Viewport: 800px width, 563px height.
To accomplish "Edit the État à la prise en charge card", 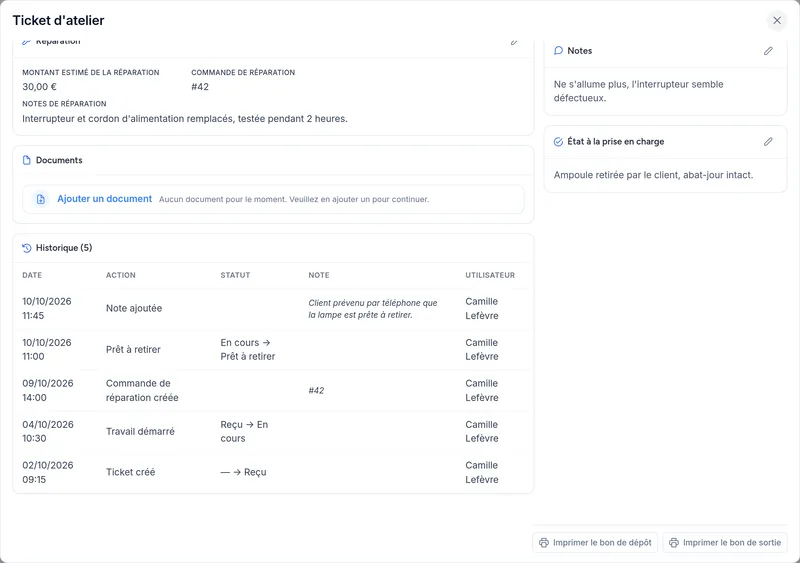I will click(x=768, y=141).
